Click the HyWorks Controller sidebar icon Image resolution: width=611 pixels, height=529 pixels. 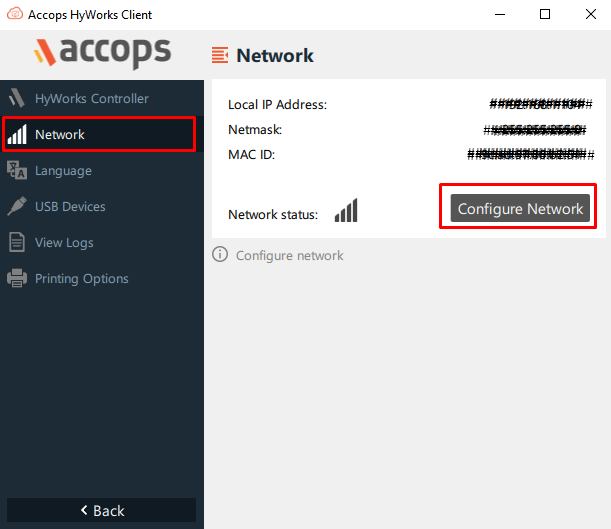tap(16, 99)
